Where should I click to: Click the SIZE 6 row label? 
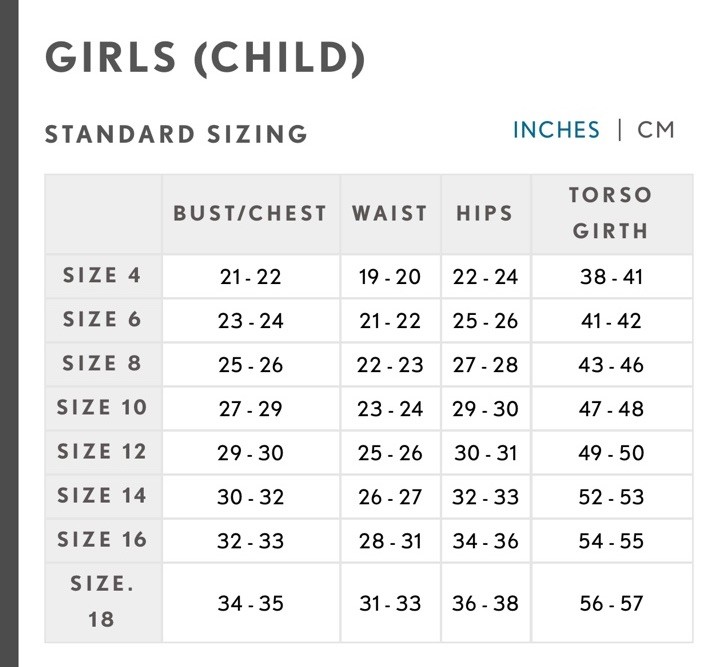(x=103, y=320)
